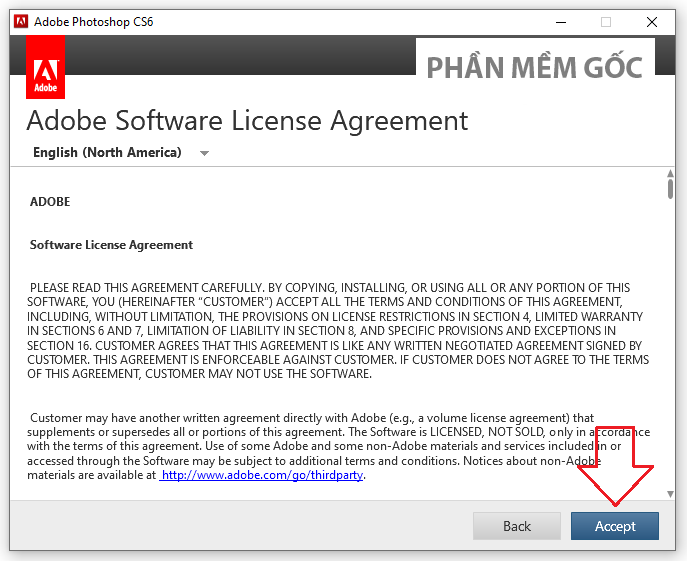Click the bold ADOBE text in agreement
Image resolution: width=687 pixels, height=561 pixels.
(x=50, y=201)
